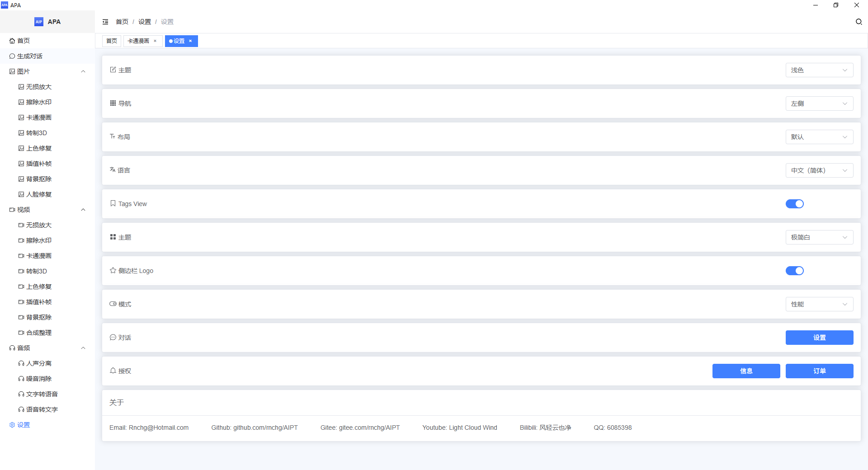The image size is (868, 470).
Task: Open 生成对话 in the sidebar
Action: [47, 56]
